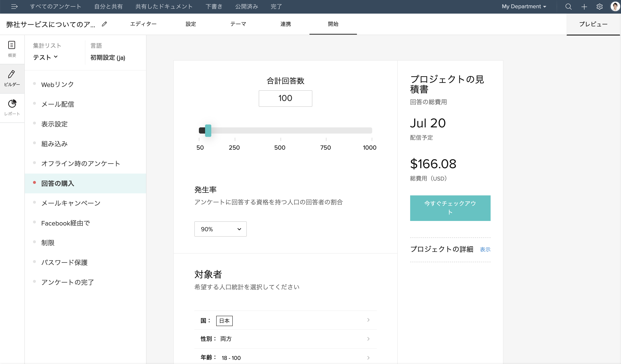Image resolution: width=621 pixels, height=364 pixels.
Task: Open the 90% incidence rate dropdown
Action: click(x=220, y=229)
